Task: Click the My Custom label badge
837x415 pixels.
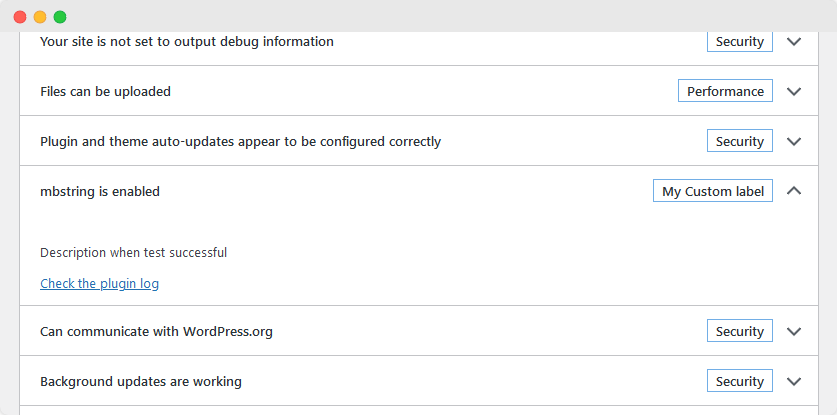Action: tap(713, 191)
